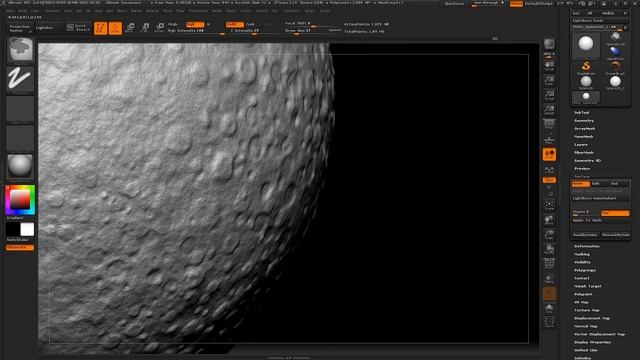The image size is (640, 360).
Task: Toggle Draw mode button
Action: point(115,28)
